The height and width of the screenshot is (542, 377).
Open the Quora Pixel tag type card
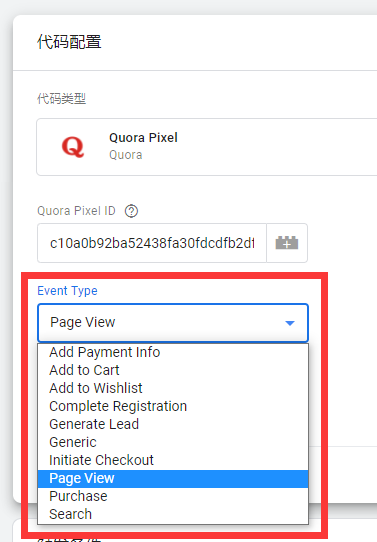pos(207,147)
